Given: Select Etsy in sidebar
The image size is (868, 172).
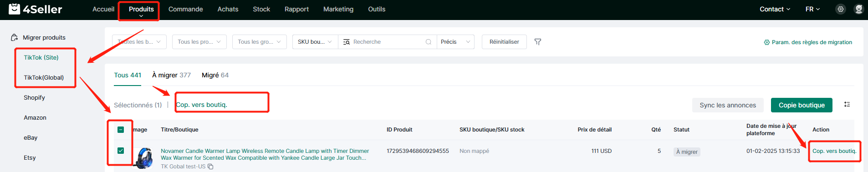Looking at the screenshot, I should [30, 157].
